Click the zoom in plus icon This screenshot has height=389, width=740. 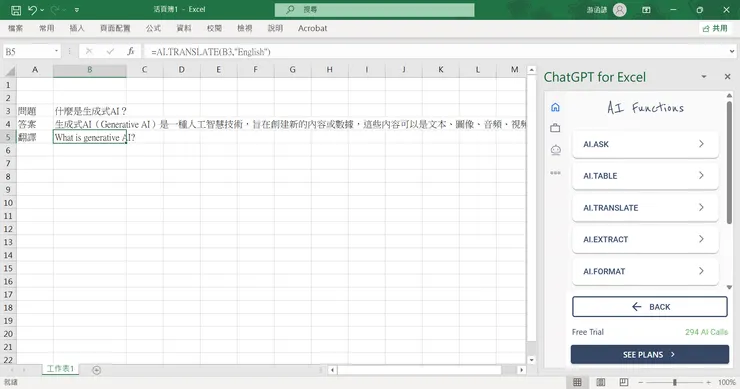pyautogui.click(x=708, y=382)
